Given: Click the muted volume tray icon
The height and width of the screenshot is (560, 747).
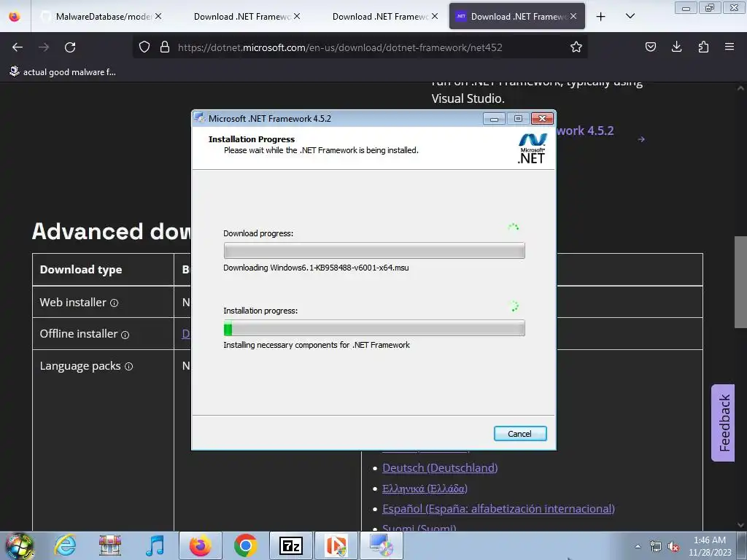Looking at the screenshot, I should [673, 547].
